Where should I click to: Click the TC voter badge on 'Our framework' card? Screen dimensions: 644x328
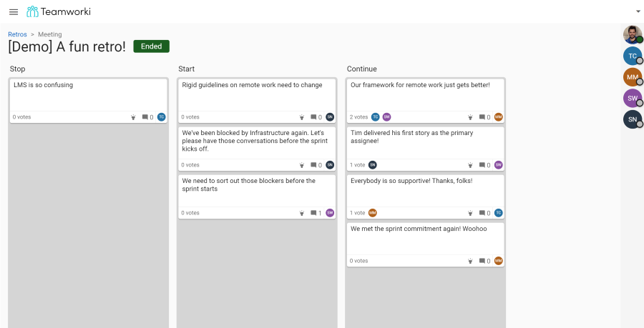pos(376,117)
